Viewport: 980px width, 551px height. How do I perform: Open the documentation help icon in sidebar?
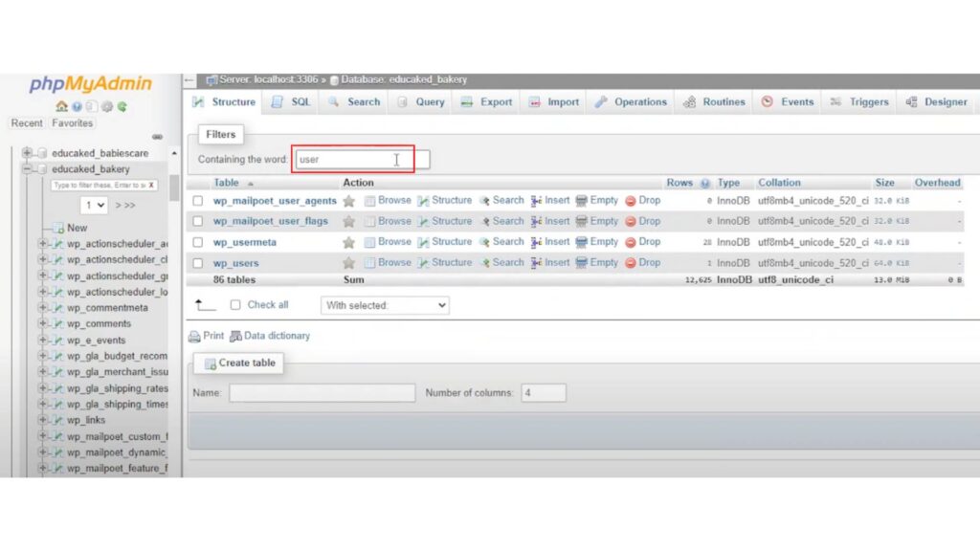[x=77, y=107]
